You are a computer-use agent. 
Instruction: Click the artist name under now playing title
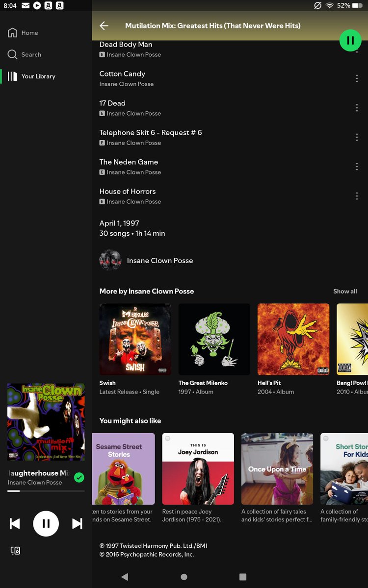click(x=35, y=483)
